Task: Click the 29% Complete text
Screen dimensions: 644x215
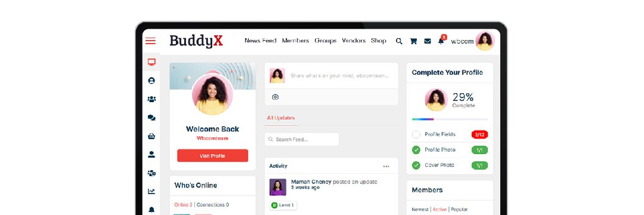Action: point(463,100)
